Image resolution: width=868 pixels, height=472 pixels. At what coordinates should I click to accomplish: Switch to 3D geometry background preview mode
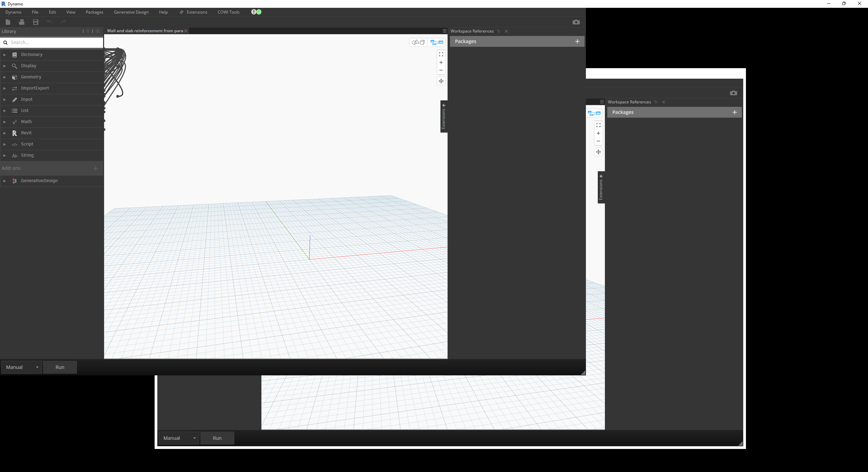coord(418,42)
